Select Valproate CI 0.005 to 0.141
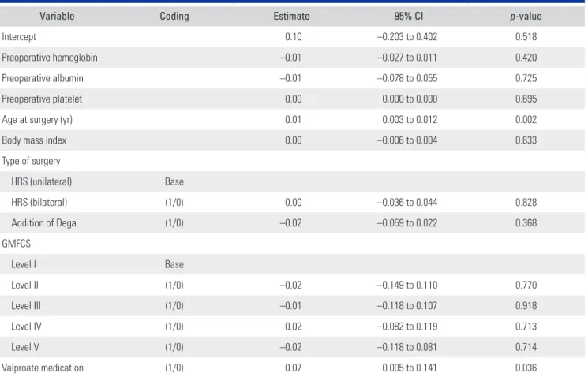This screenshot has height=377, width=588. pos(410,368)
